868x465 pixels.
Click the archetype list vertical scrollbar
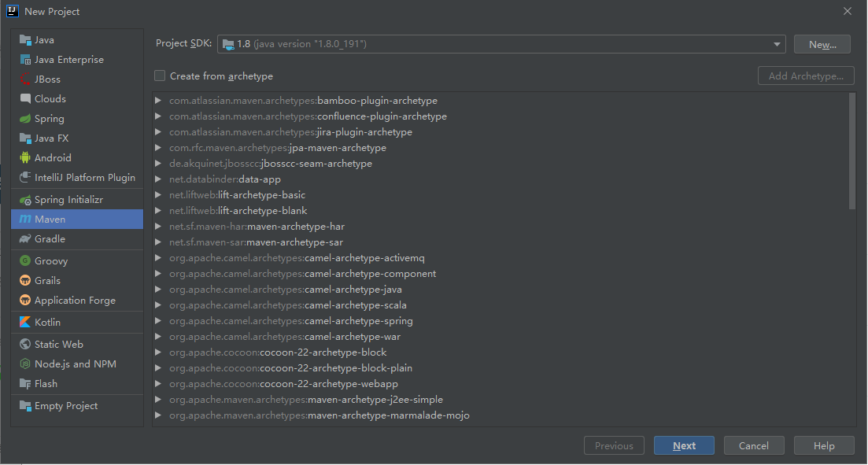pos(852,152)
